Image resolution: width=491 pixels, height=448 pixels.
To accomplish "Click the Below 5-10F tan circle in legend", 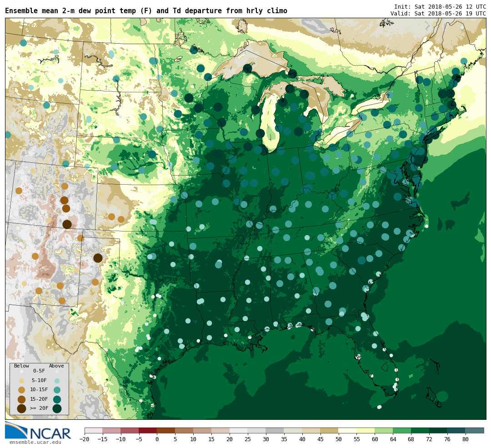I will coord(22,381).
